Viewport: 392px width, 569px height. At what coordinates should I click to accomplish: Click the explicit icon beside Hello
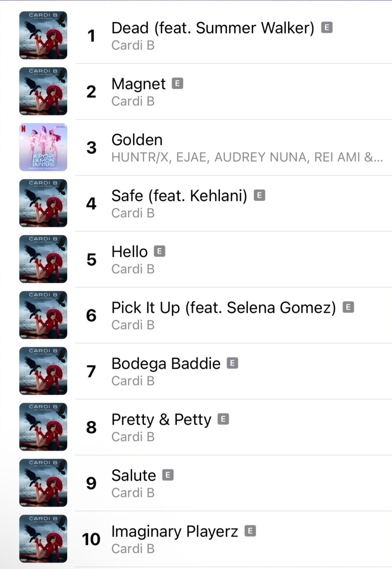(160, 251)
